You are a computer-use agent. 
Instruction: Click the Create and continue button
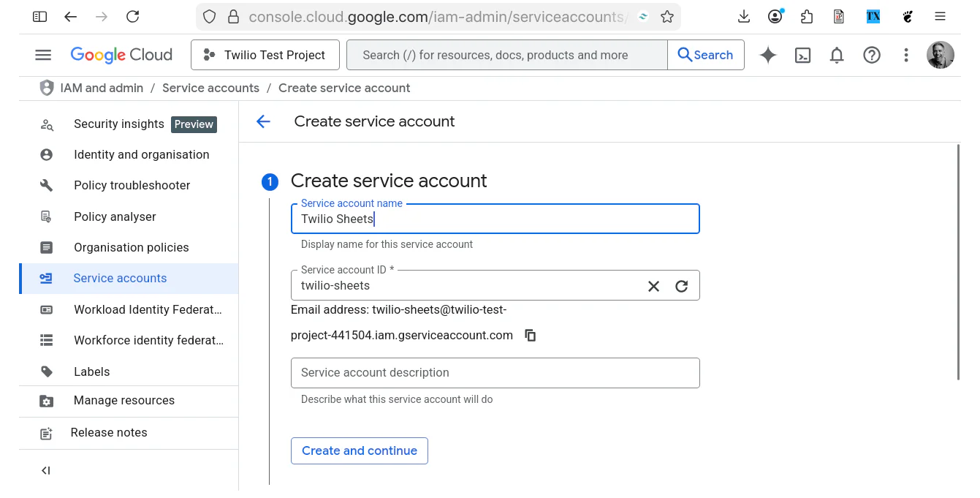click(x=359, y=450)
